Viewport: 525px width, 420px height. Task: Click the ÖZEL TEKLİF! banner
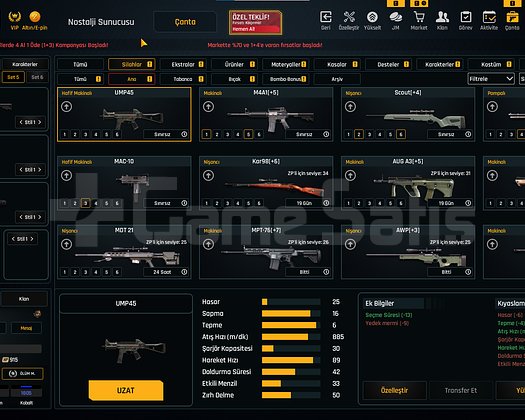click(255, 22)
